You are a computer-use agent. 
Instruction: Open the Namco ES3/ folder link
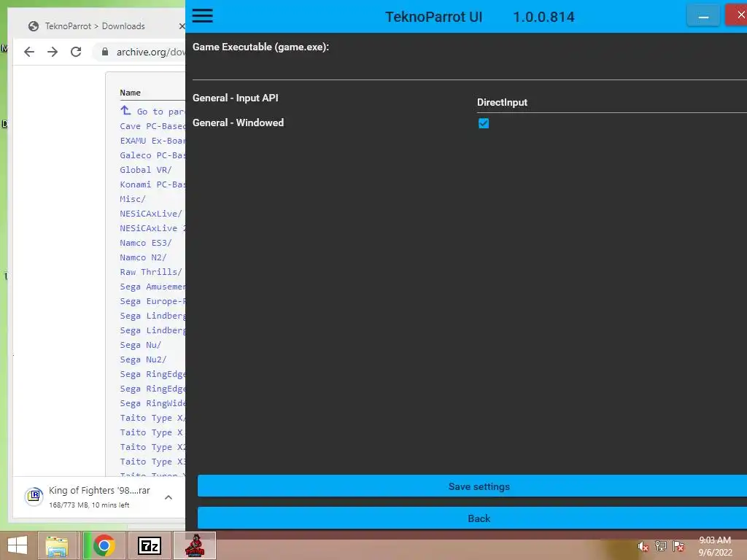146,243
